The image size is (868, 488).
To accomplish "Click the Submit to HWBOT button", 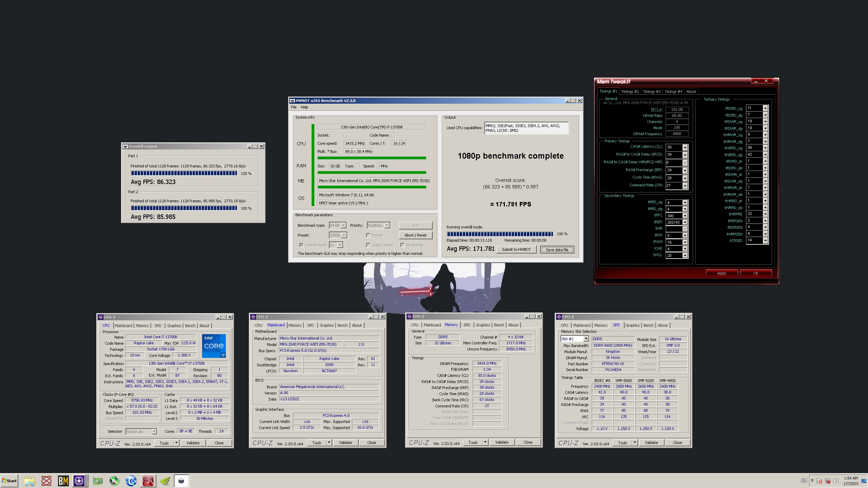I will pyautogui.click(x=516, y=249).
